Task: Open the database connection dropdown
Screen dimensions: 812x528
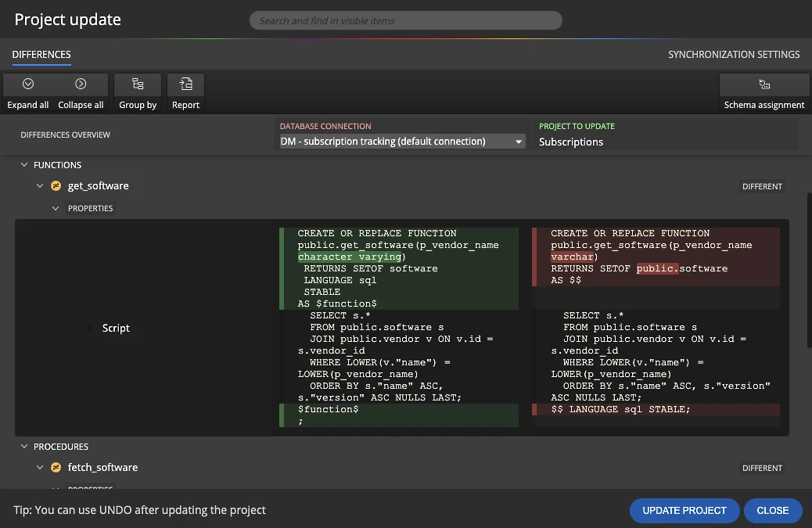Action: 402,142
